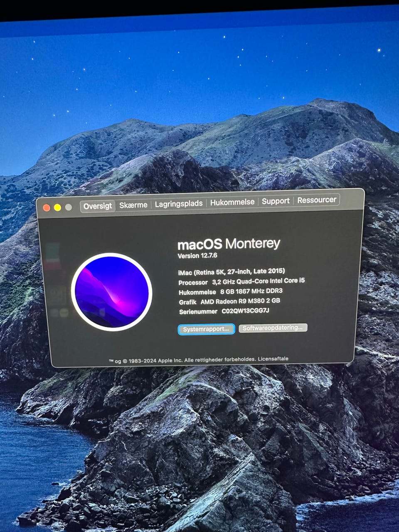Screen dimensions: 399x532
Task: Select 8 GB 1867 MHz DDR3 value
Action: click(x=251, y=291)
